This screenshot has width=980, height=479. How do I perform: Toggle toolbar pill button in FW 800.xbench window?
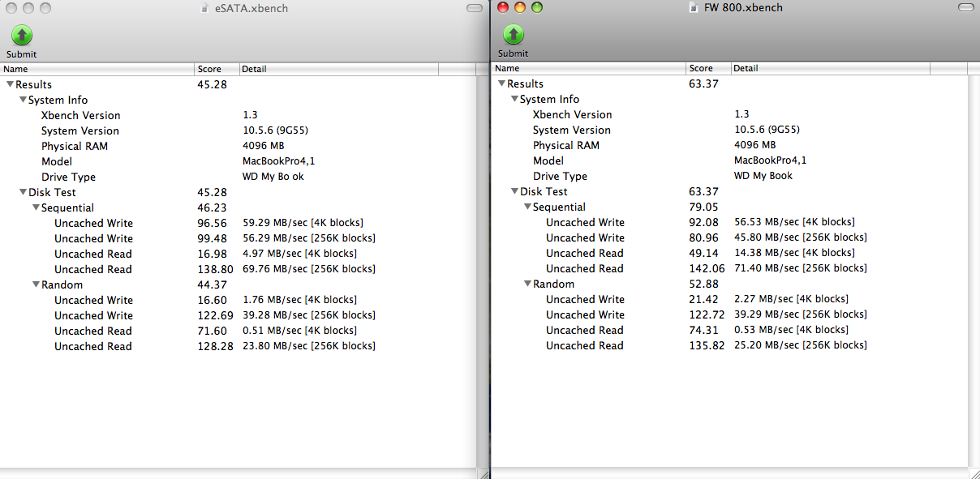(x=965, y=7)
